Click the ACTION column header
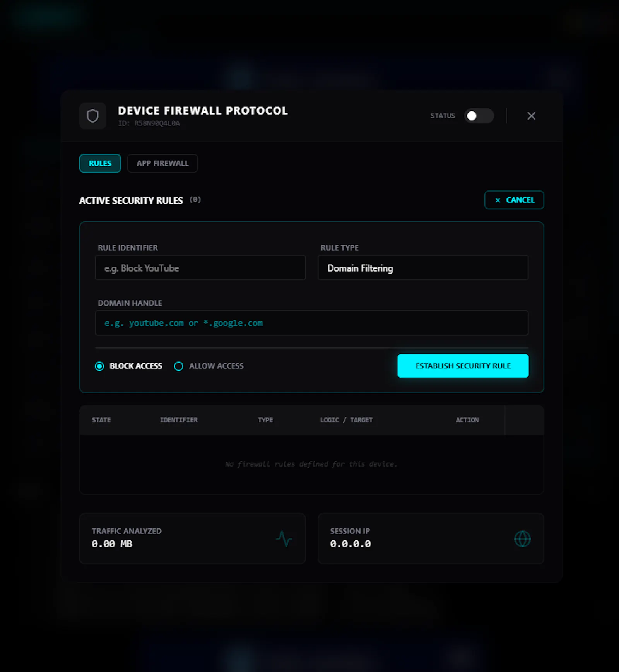619x672 pixels. coord(467,420)
